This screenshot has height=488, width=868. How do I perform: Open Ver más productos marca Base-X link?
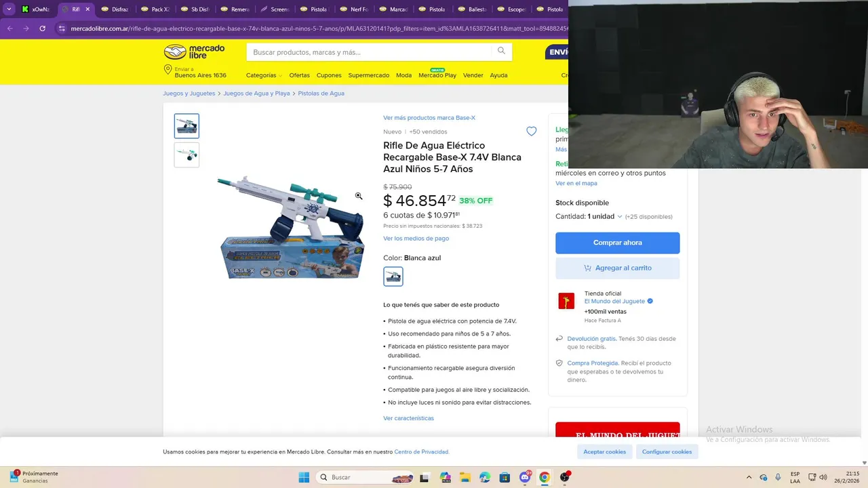click(429, 118)
